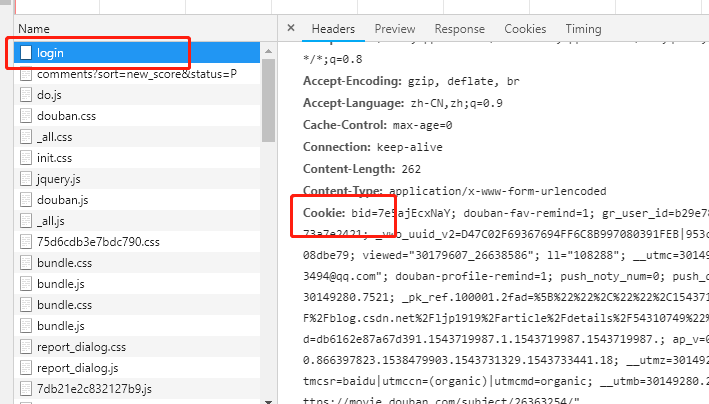Click file icon beside report_dialog.css
Screen dimensions: 709x404
click(x=26, y=347)
